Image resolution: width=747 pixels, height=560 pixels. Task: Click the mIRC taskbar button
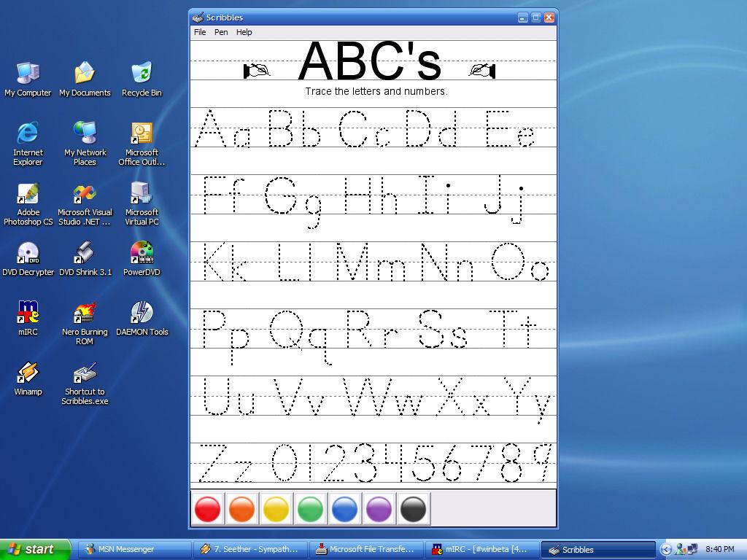point(480,549)
